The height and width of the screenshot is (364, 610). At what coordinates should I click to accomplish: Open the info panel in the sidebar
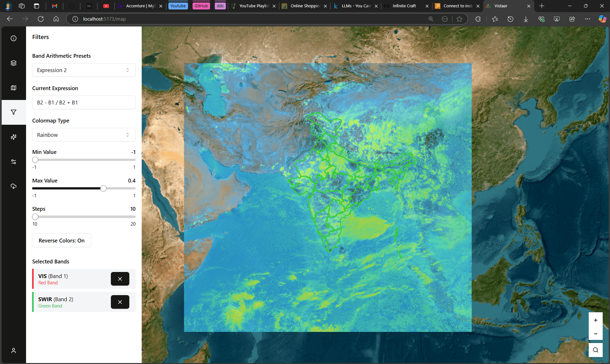(x=13, y=38)
